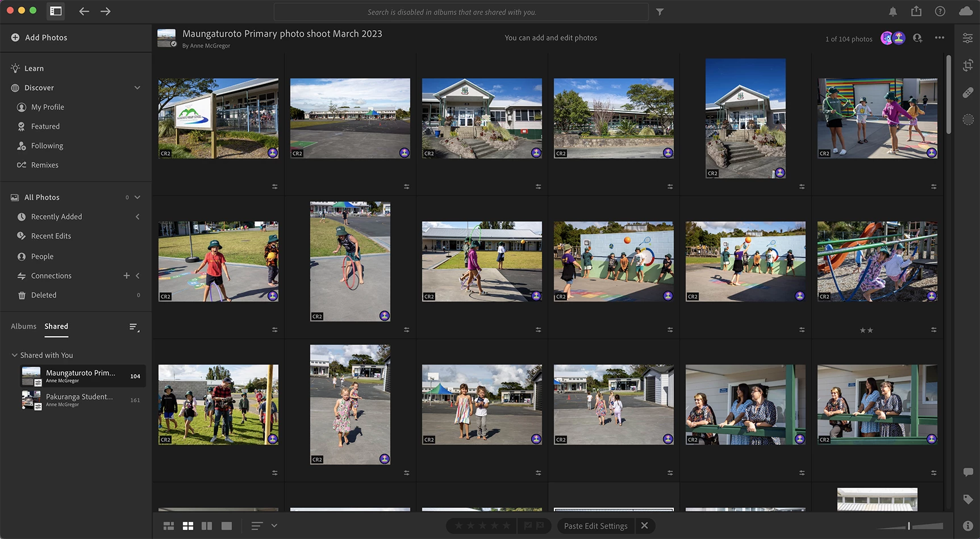Click the purple badge on the school sign photo
The image size is (980, 539).
click(x=273, y=153)
